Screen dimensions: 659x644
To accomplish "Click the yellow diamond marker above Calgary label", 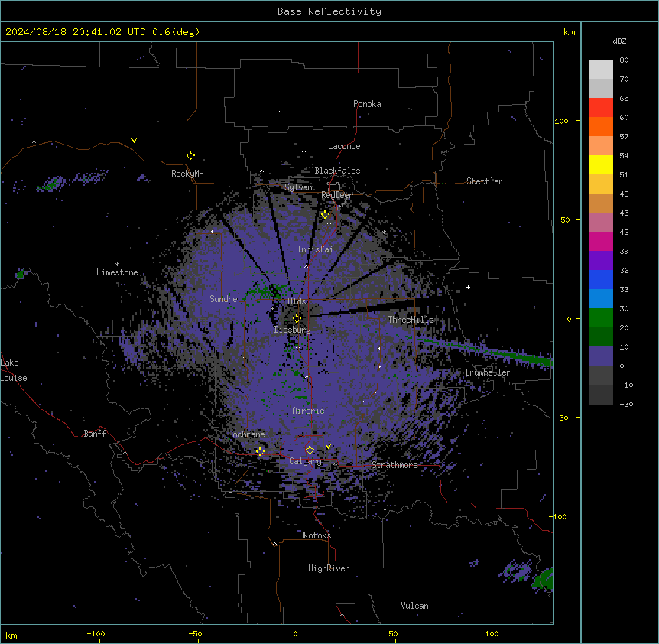I will pyautogui.click(x=310, y=450).
